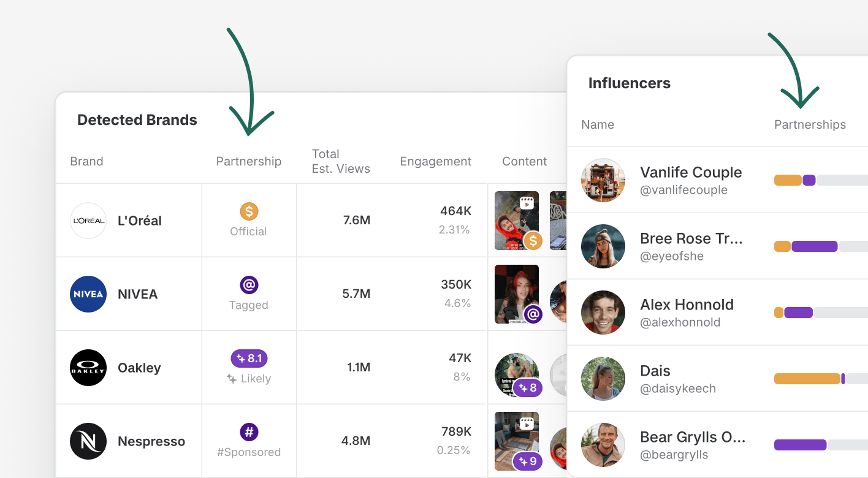Screen dimensions: 868x478
Task: Click the Content column header
Action: [x=524, y=161]
